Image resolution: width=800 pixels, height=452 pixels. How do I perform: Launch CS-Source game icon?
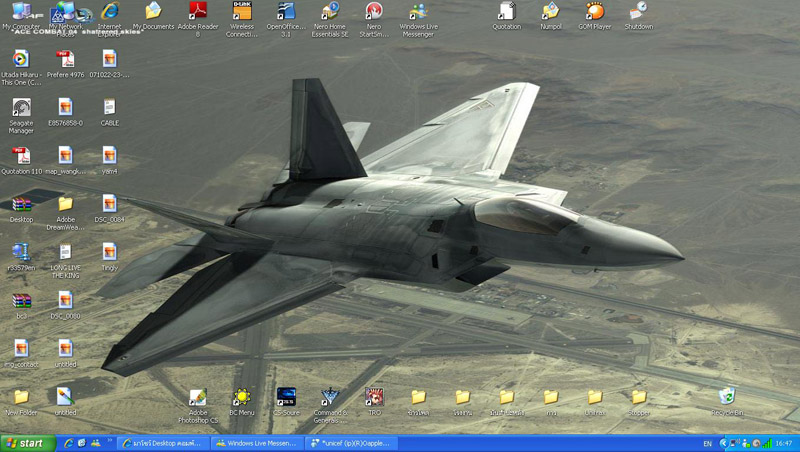[286, 397]
